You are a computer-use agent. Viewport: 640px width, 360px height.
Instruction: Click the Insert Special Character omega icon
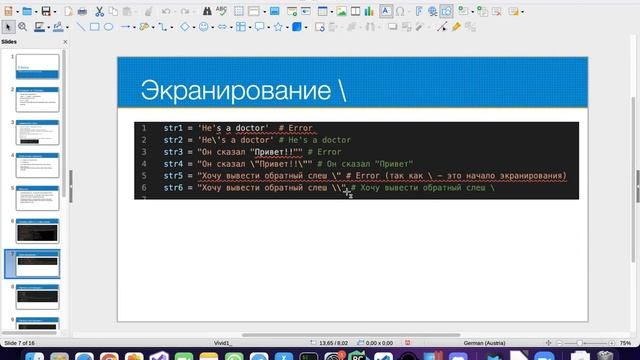point(400,11)
